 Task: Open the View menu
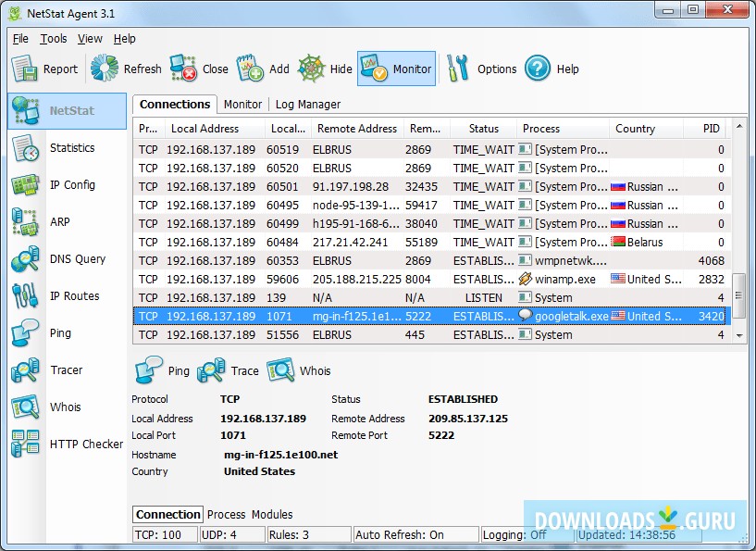point(90,39)
